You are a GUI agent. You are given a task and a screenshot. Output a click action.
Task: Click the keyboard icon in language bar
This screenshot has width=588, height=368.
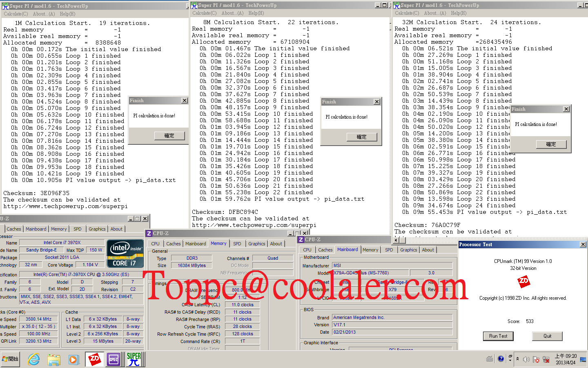[490, 359]
